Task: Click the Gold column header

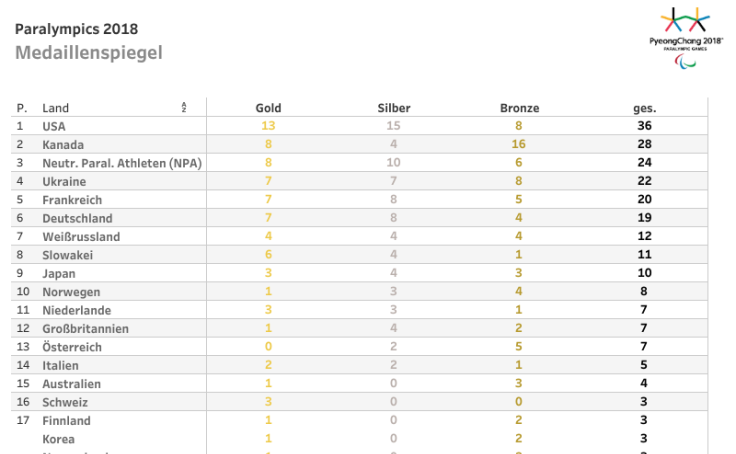Action: [x=268, y=108]
